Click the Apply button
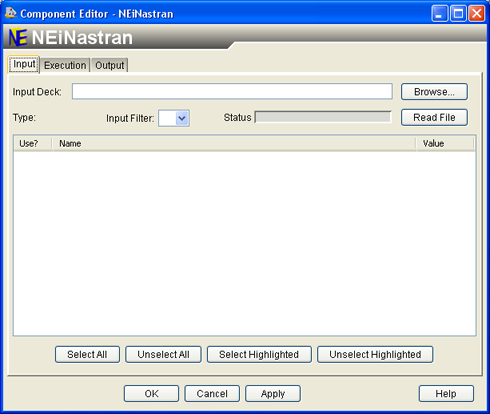This screenshot has height=414, width=490. pyautogui.click(x=273, y=394)
